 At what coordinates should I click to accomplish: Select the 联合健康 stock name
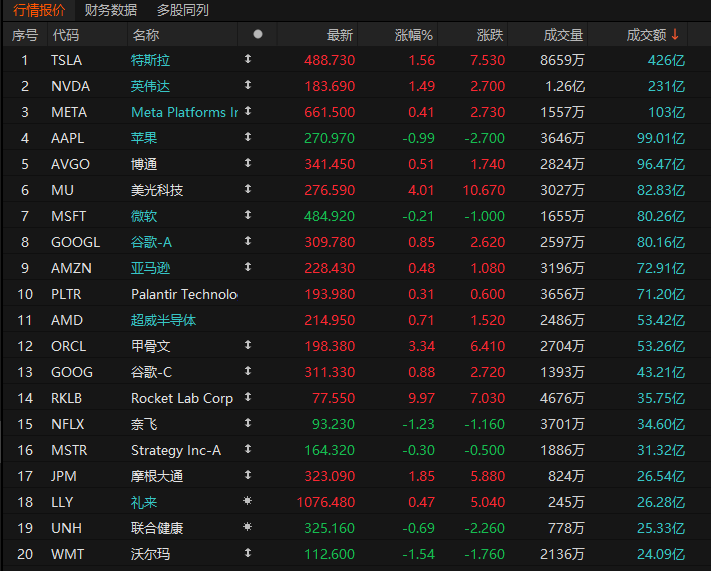(x=157, y=528)
